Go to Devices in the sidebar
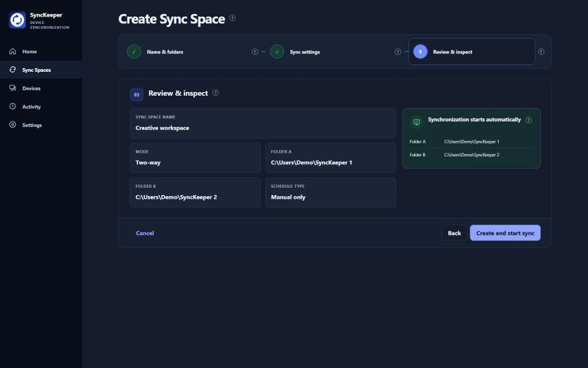The height and width of the screenshot is (368, 588). (41, 88)
